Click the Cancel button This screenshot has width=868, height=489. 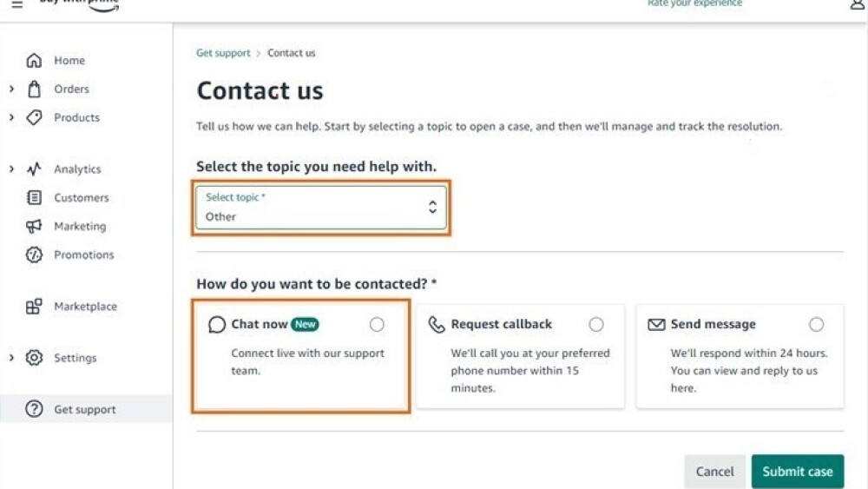point(714,472)
